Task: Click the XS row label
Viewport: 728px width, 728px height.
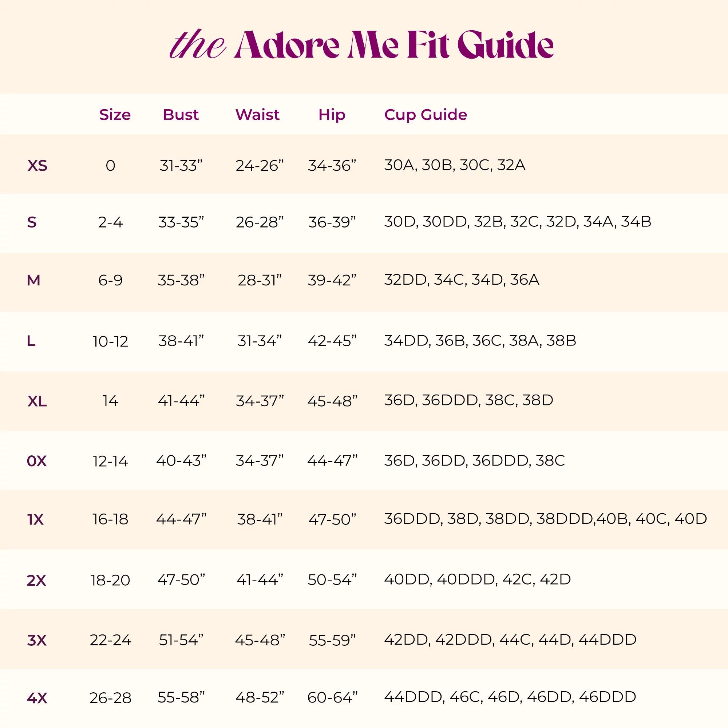Action: 37,166
